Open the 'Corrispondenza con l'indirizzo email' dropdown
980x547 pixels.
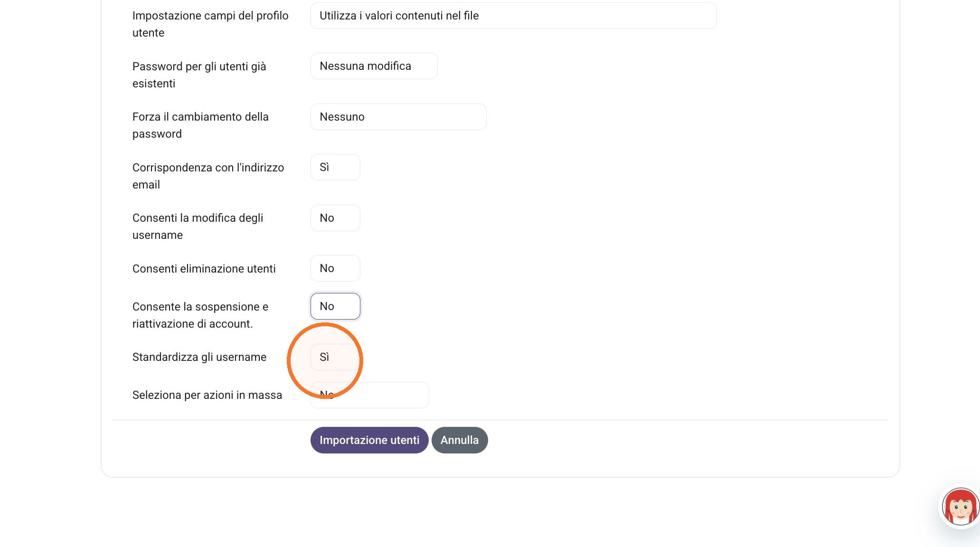pos(335,167)
